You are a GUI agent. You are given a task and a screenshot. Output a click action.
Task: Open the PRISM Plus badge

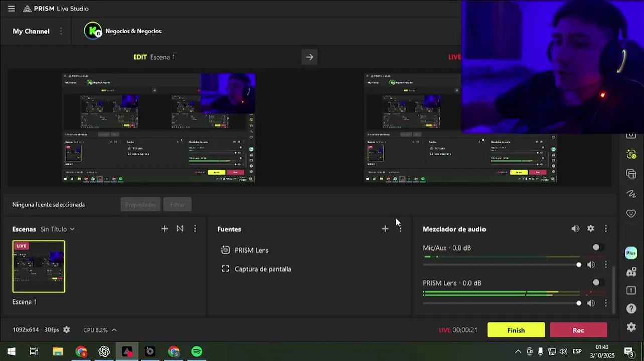click(x=631, y=253)
